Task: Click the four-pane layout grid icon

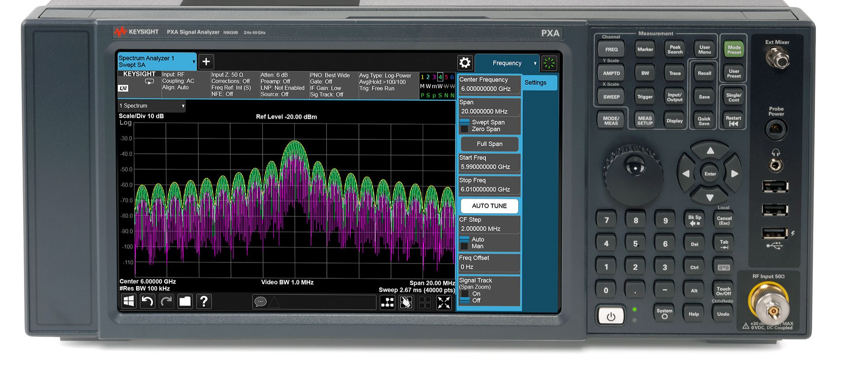Action: pos(425,303)
